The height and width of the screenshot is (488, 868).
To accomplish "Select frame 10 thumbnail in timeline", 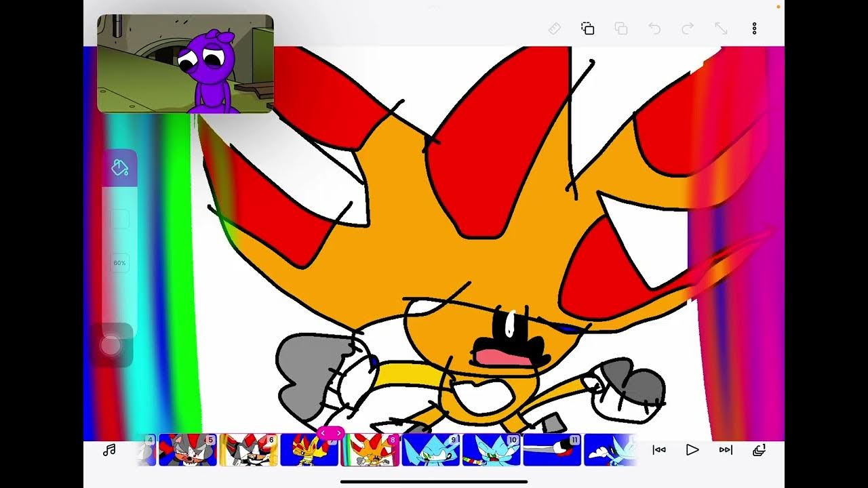I will coord(492,450).
